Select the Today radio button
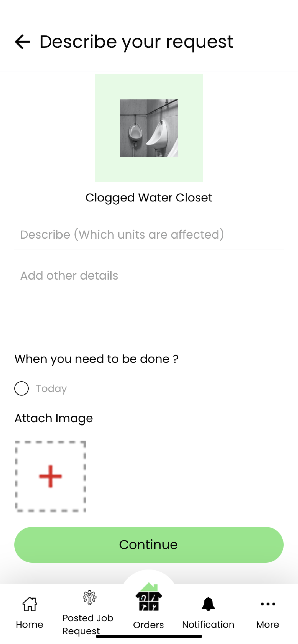 tap(22, 388)
